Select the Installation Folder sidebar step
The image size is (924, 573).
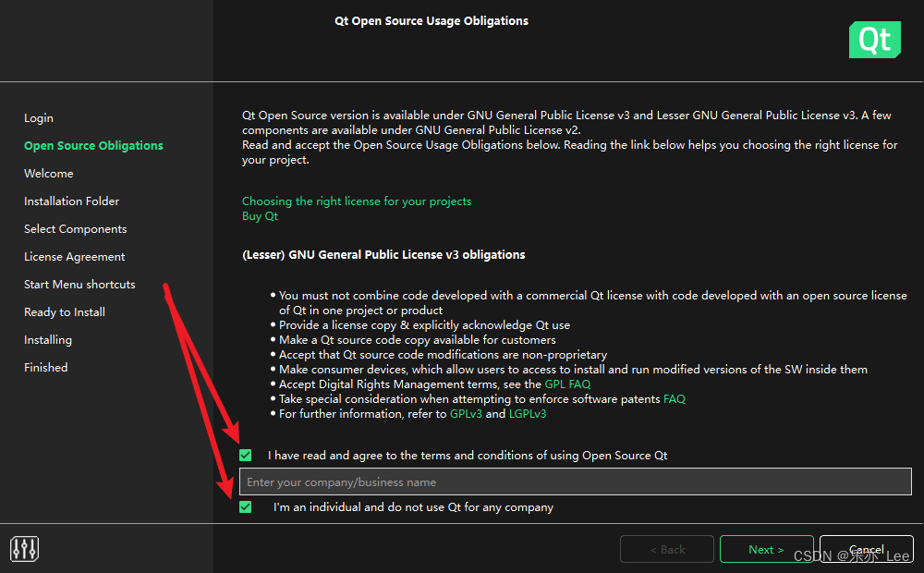pos(71,201)
